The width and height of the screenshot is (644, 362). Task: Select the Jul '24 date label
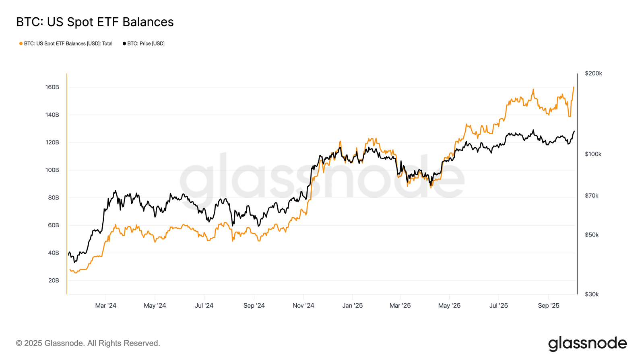point(204,306)
